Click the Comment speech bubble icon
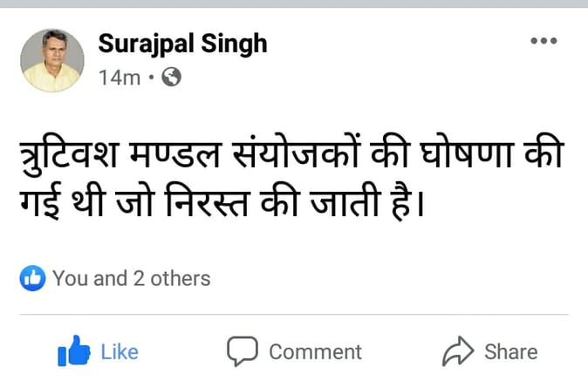This screenshot has width=588, height=381. [242, 351]
